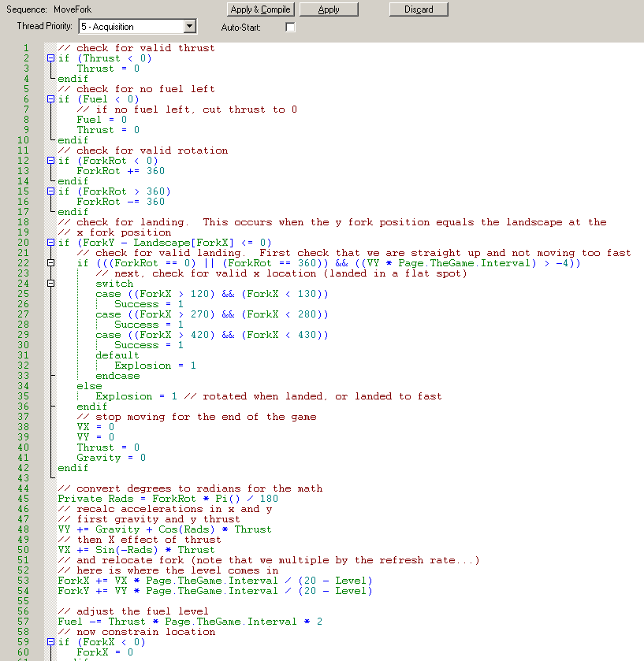Click the 'Private Rads = ForkRot * Pi() / 180' line

(168, 499)
